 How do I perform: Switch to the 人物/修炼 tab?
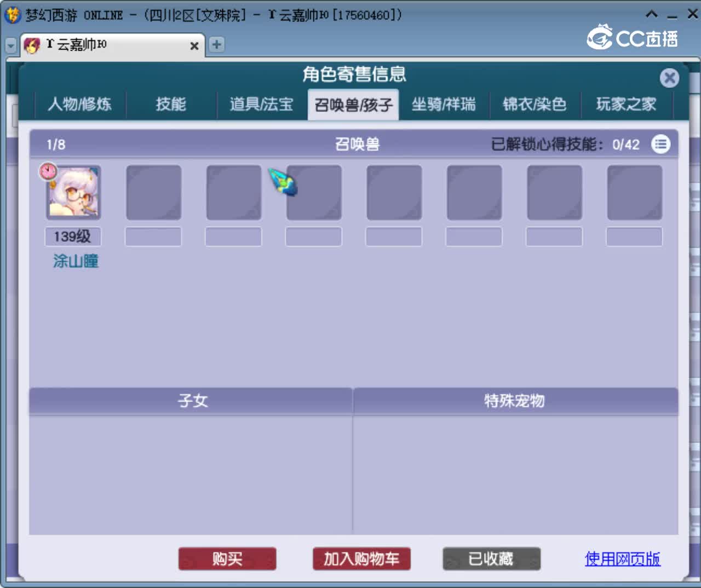80,104
